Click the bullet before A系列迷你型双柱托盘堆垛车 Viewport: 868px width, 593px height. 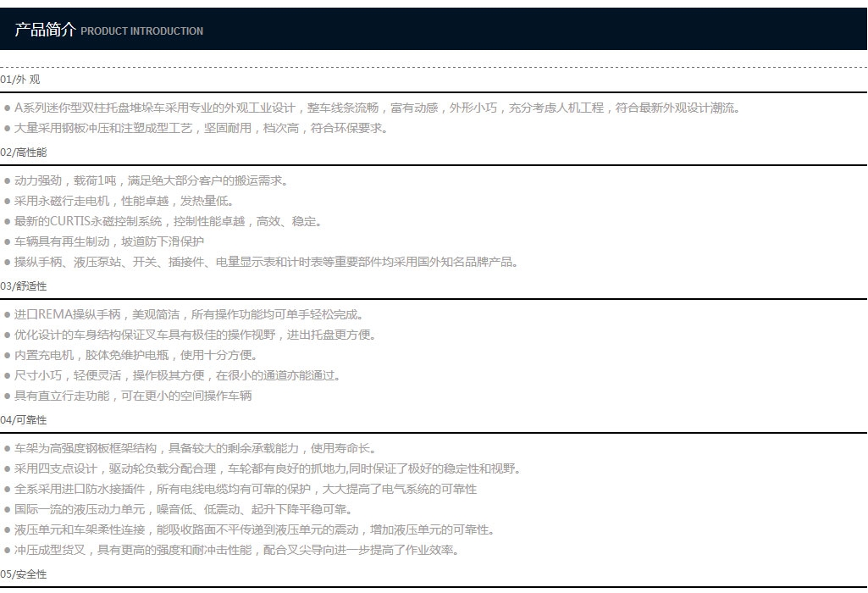point(7,108)
